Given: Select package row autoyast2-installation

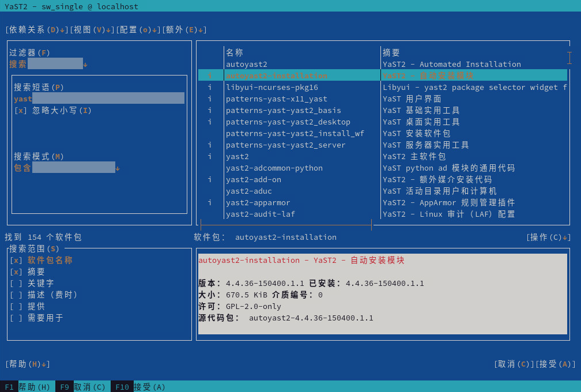Looking at the screenshot, I should [383, 76].
